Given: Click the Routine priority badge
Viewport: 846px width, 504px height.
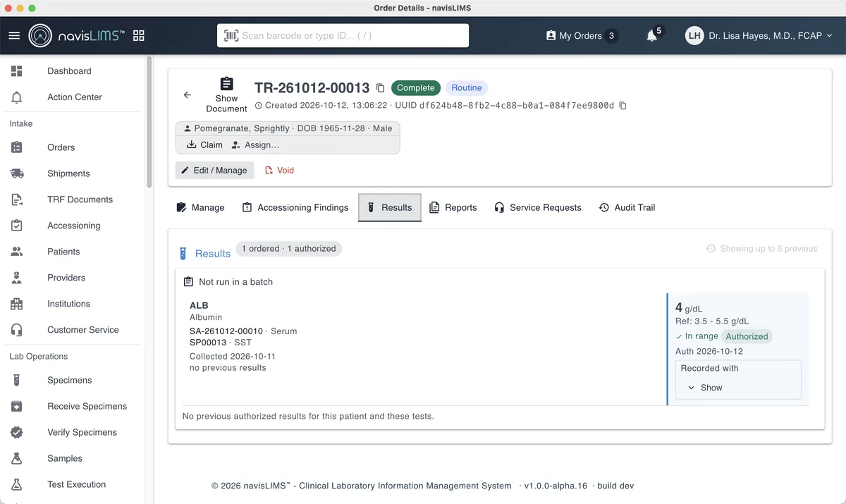Looking at the screenshot, I should pos(467,88).
